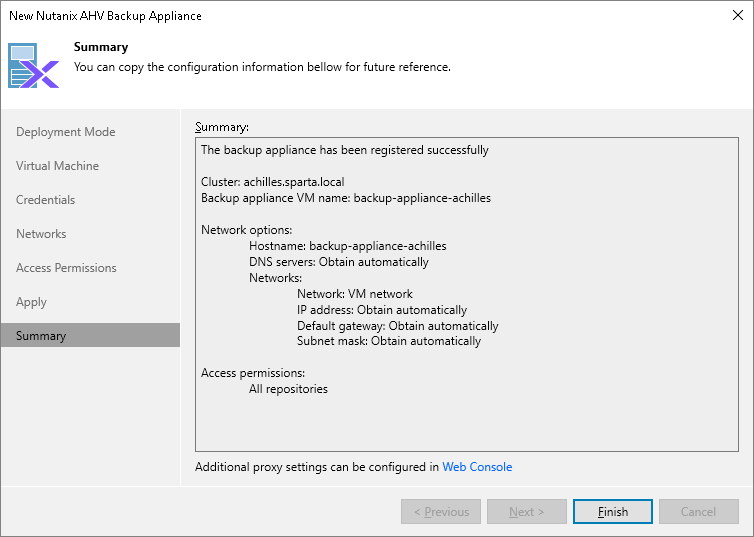Viewport: 754px width, 537px height.
Task: Click the Nutanix AHV appliance wizard icon
Action: coord(34,66)
